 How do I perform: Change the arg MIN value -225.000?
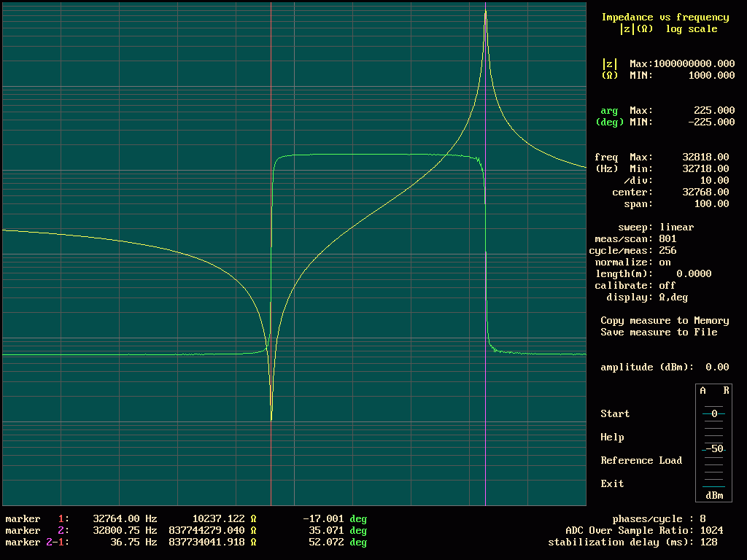711,122
